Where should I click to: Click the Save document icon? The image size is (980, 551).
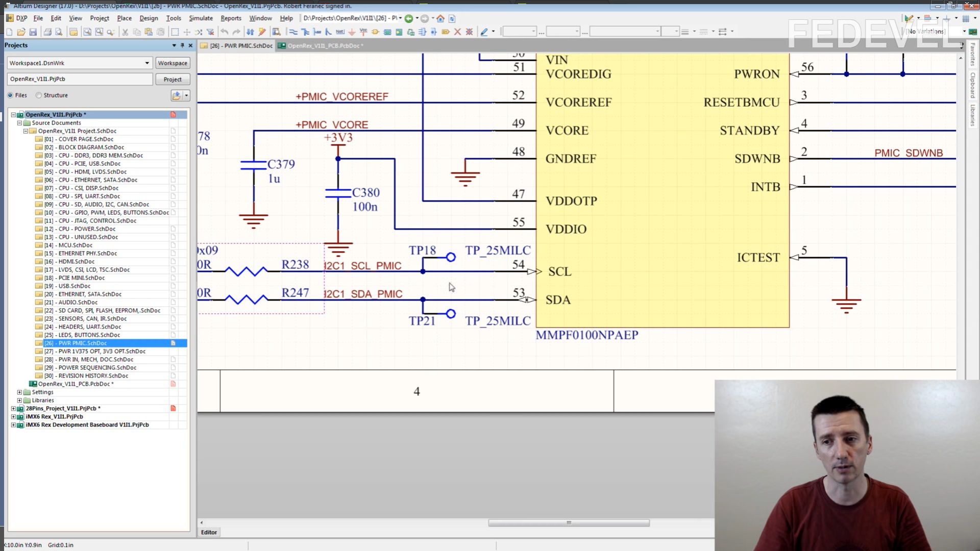pos(33,32)
